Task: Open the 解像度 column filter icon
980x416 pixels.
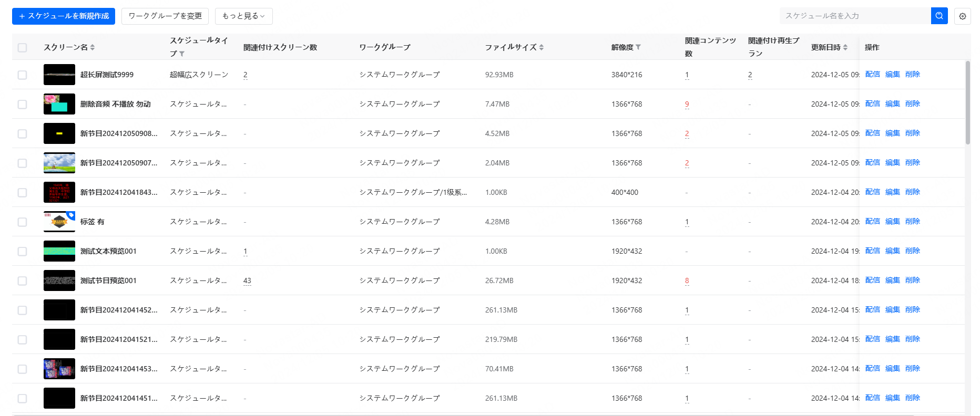Action: 638,47
